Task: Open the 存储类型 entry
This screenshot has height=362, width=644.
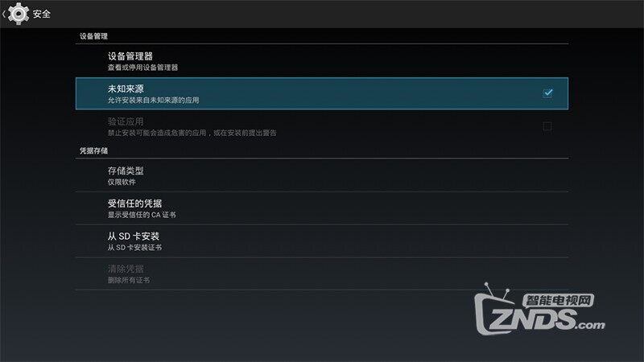Action: pyautogui.click(x=321, y=175)
